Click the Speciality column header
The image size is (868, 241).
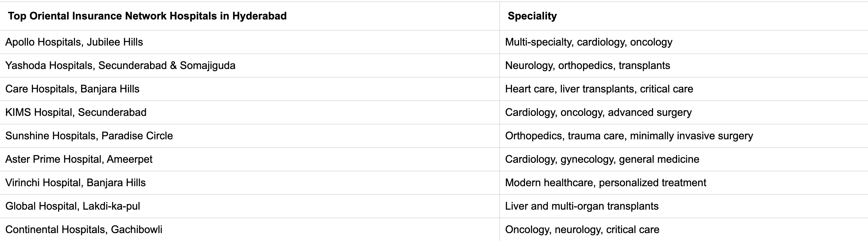coord(532,16)
